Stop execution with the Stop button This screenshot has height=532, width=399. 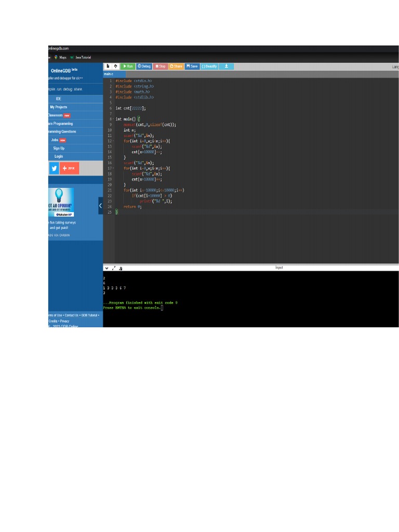pyautogui.click(x=161, y=66)
